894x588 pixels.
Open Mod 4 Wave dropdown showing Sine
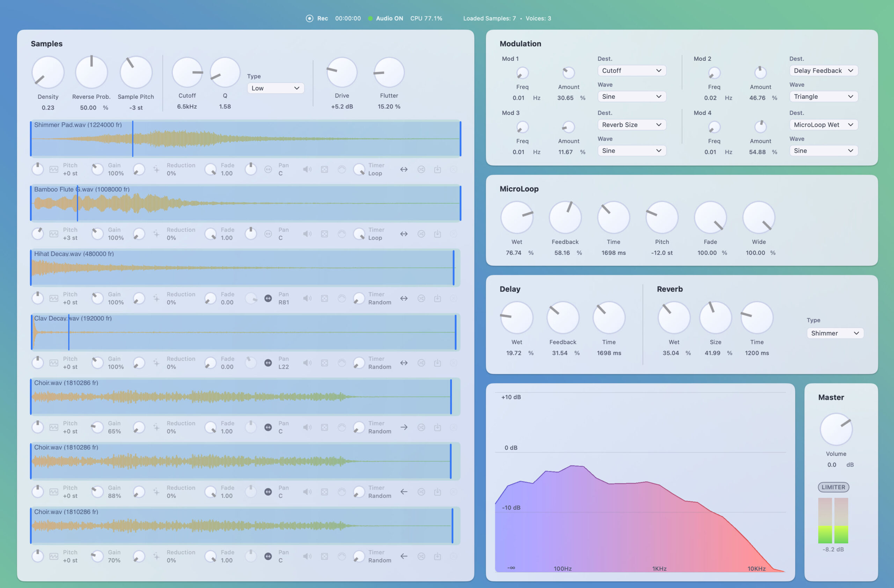[x=824, y=150]
